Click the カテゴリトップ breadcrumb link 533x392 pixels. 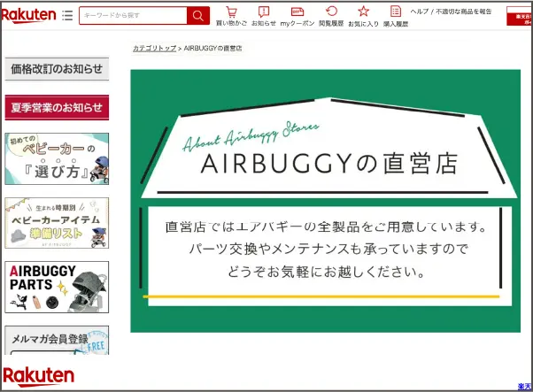point(154,49)
